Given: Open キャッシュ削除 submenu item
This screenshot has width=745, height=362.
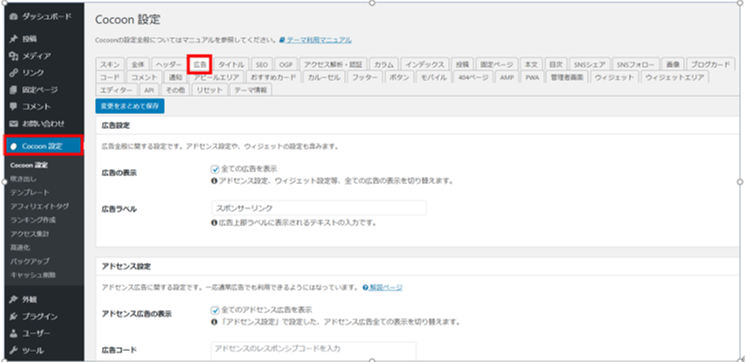Looking at the screenshot, I should 33,275.
